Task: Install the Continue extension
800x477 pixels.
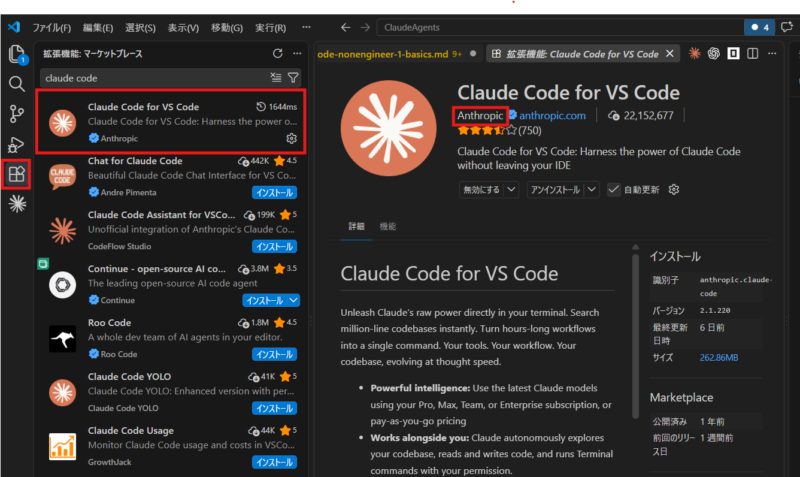Action: click(265, 300)
